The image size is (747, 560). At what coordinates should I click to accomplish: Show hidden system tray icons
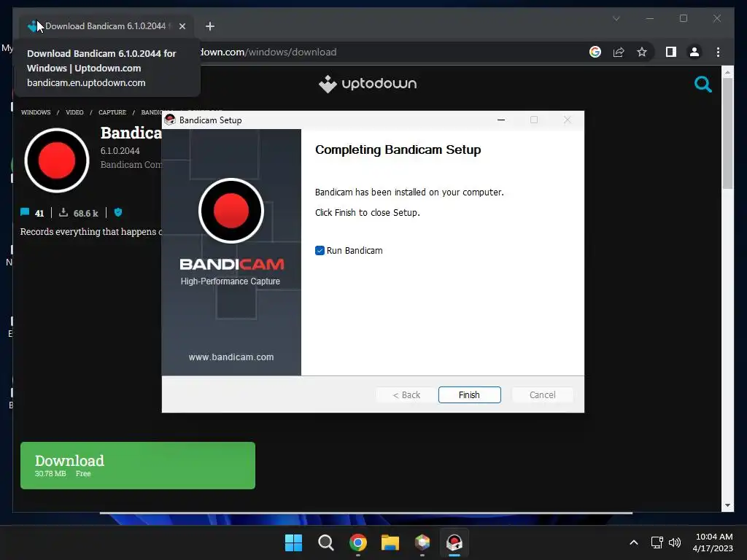(x=634, y=542)
